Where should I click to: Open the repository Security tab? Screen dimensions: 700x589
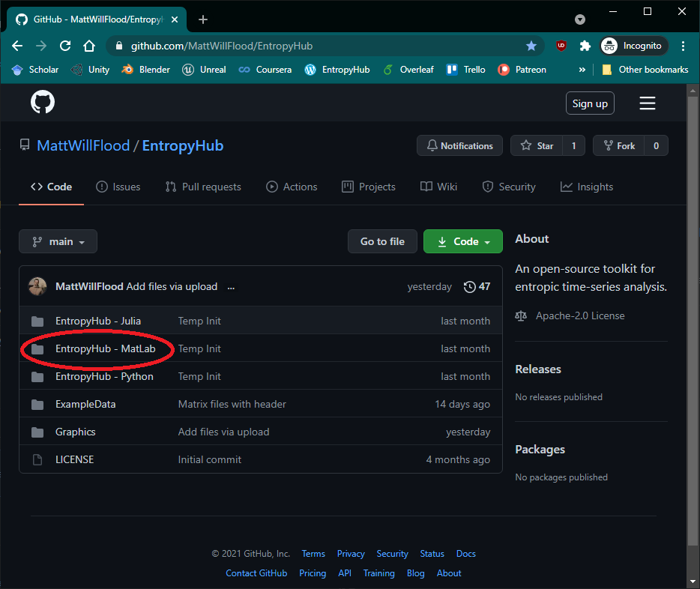pos(509,187)
